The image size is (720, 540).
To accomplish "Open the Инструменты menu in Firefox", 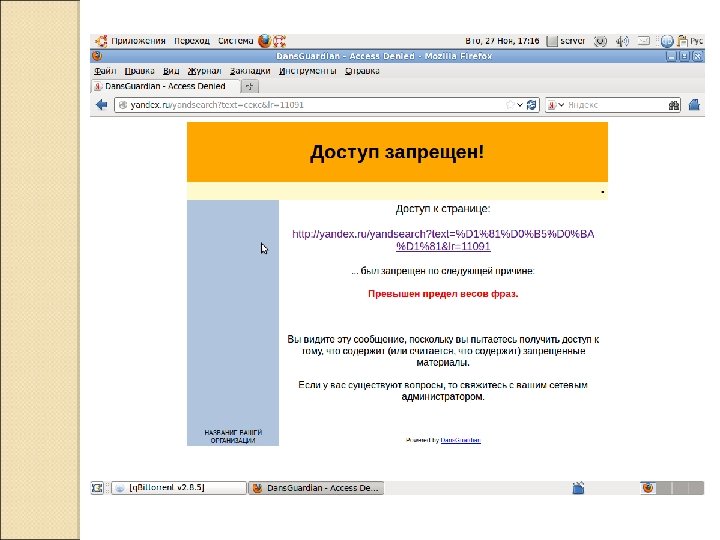I will point(307,71).
